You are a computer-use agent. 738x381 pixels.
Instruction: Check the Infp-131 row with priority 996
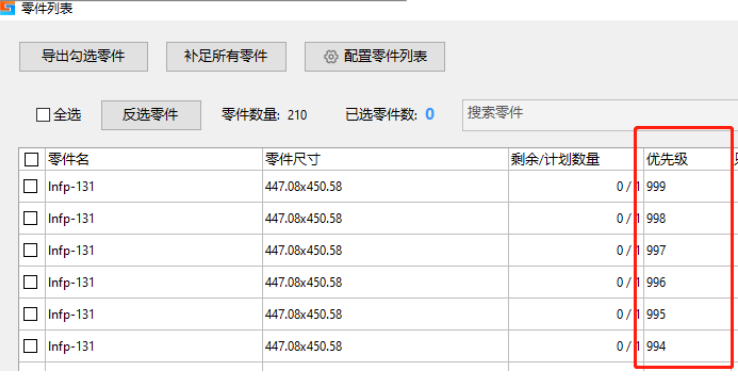pyautogui.click(x=31, y=282)
